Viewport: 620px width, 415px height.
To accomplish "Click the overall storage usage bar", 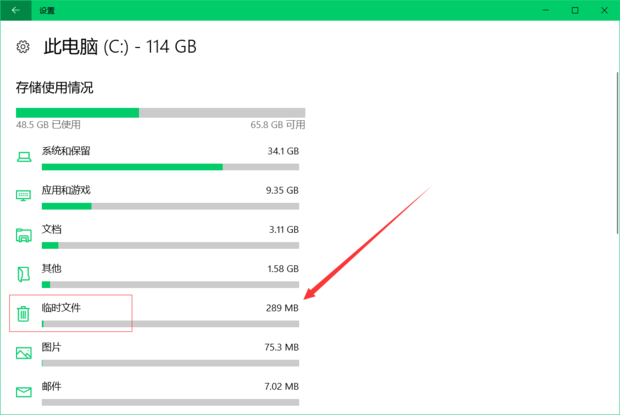I will (x=160, y=113).
